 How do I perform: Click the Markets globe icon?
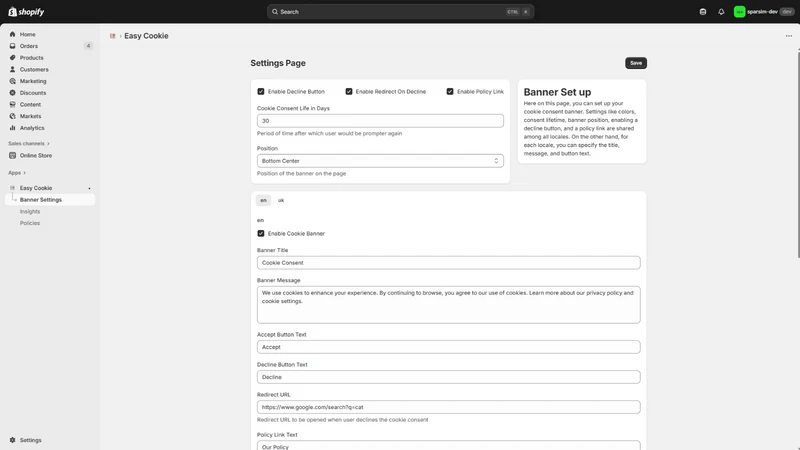click(12, 116)
